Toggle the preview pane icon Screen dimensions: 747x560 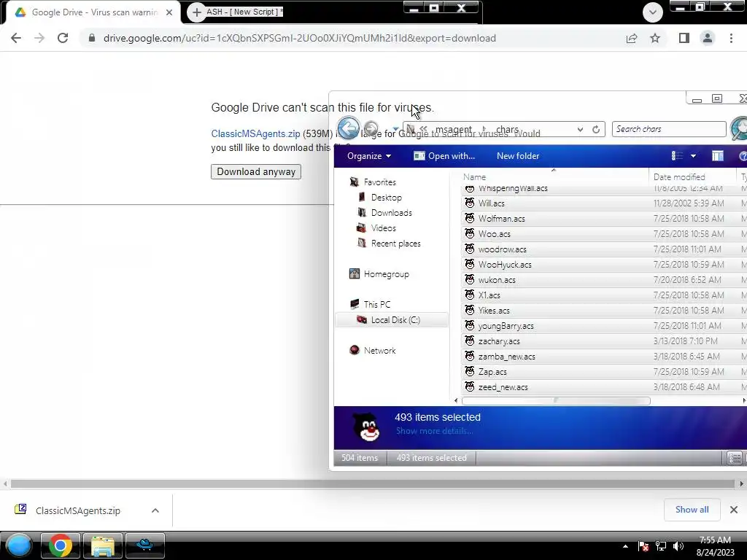point(718,156)
